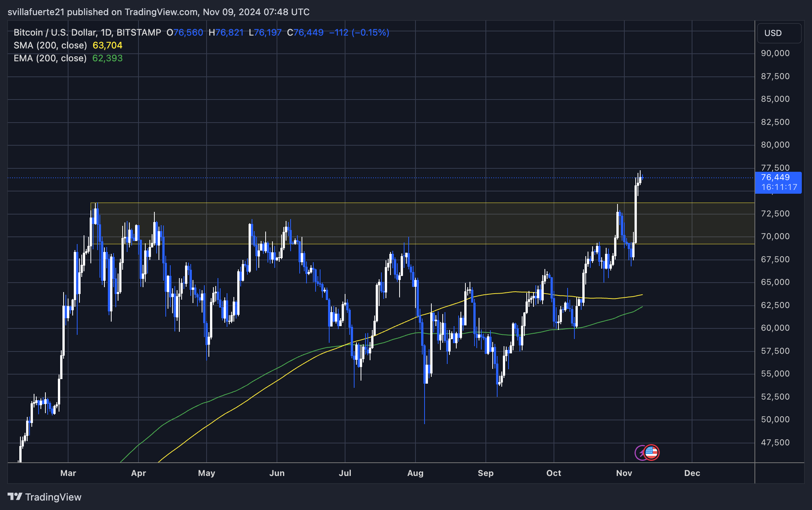Viewport: 812px width, 510px height.
Task: Click the change value −0.15% in the legend
Action: [373, 33]
